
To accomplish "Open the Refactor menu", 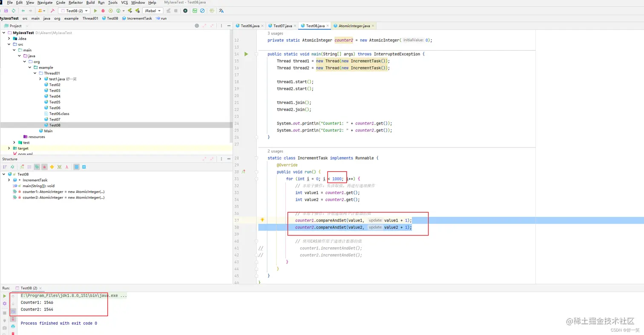I will point(76,3).
